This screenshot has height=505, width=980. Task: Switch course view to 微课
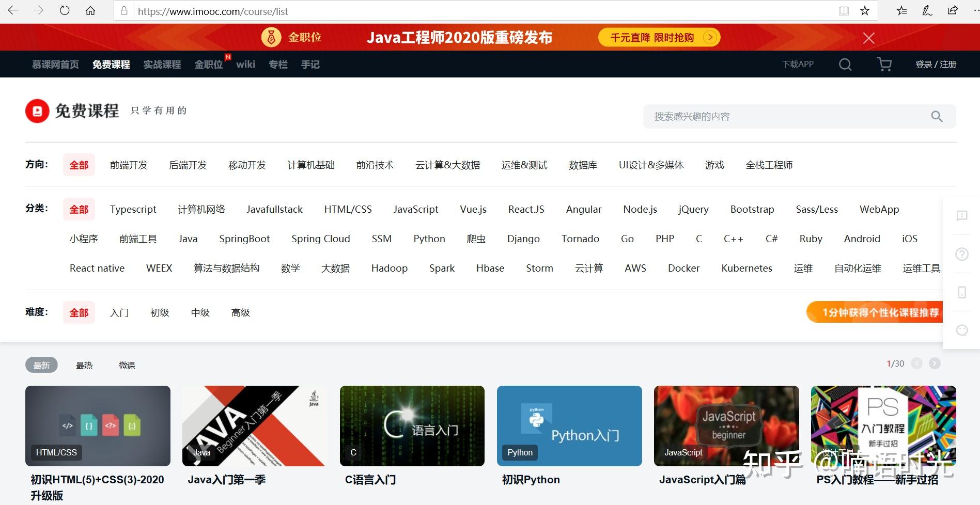coord(127,365)
